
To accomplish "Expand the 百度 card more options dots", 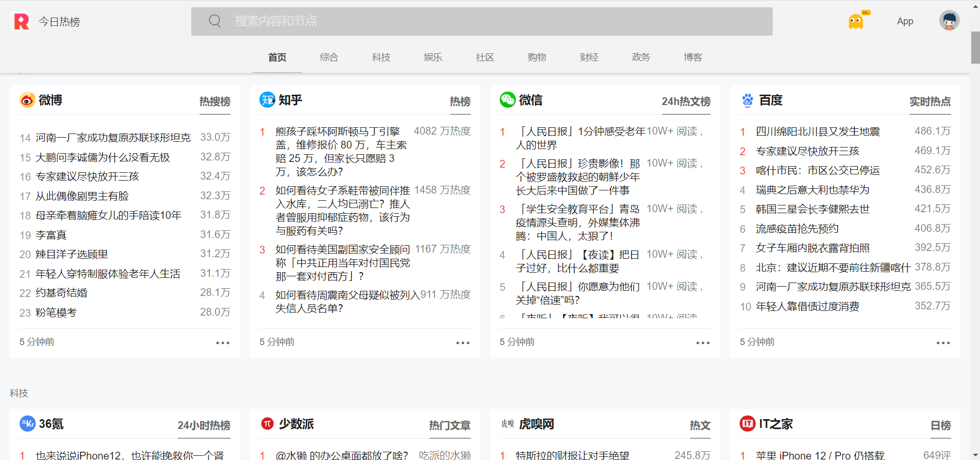I will [943, 343].
